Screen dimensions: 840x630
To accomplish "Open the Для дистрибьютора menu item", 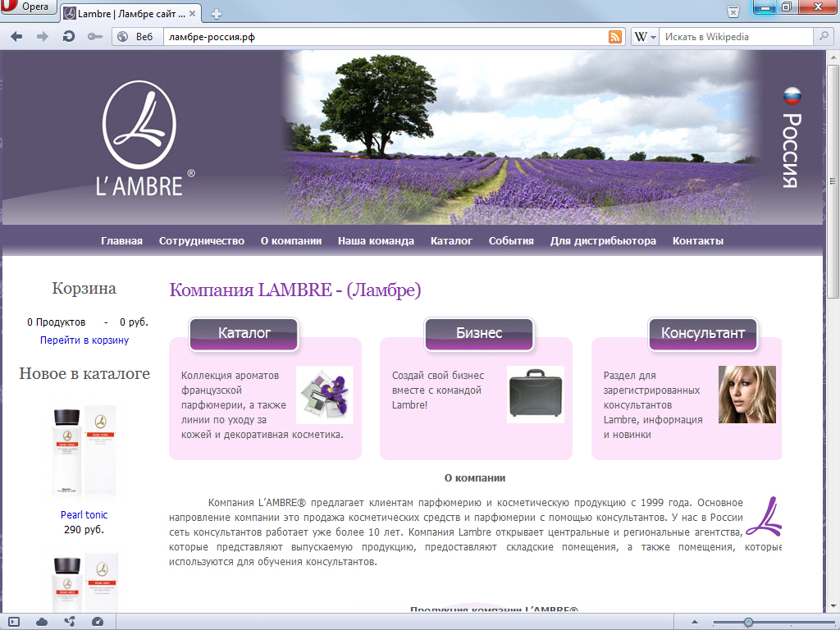I will coord(603,241).
